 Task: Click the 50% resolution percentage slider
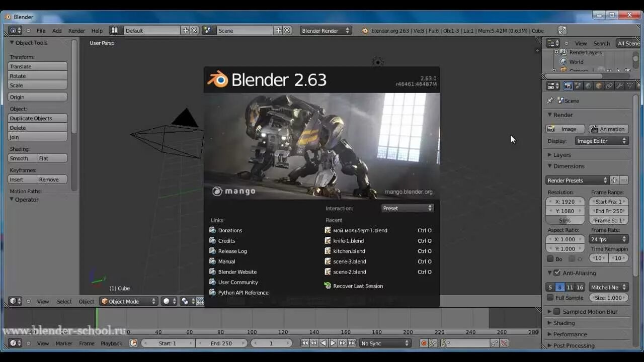[565, 220]
